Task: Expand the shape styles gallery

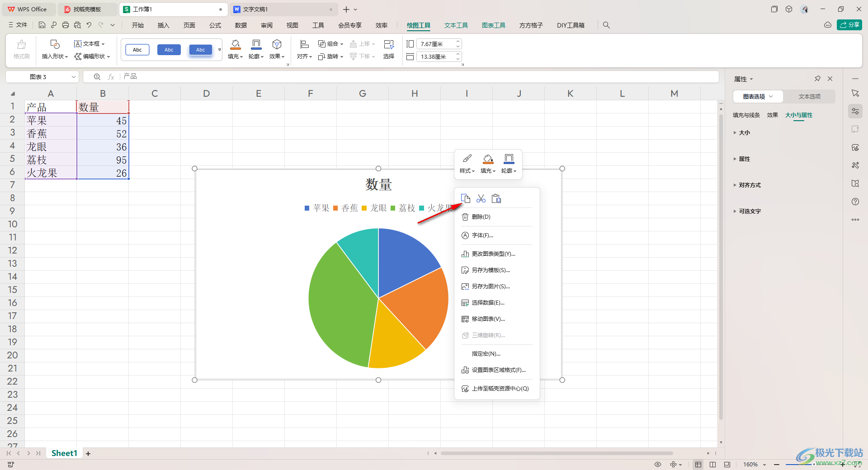Action: pos(220,50)
